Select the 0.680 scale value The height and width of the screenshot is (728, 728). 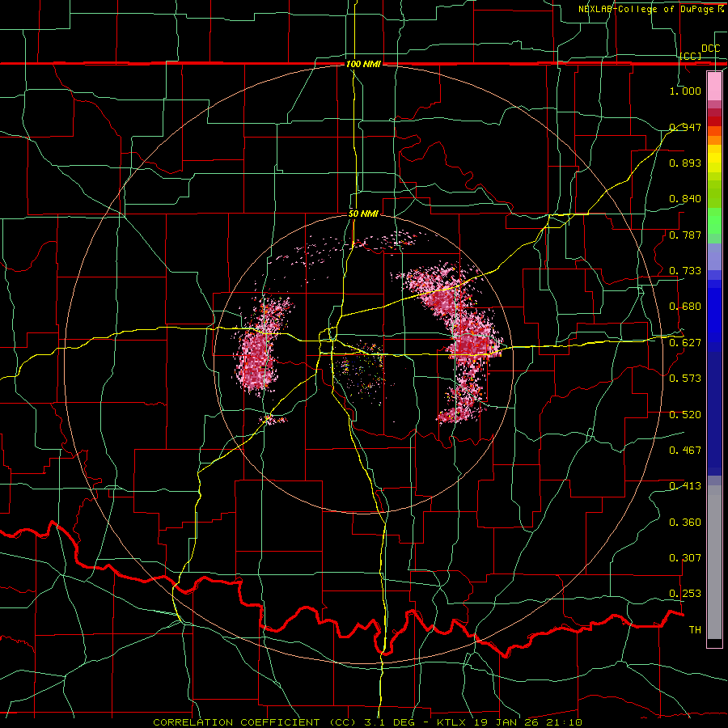click(685, 307)
